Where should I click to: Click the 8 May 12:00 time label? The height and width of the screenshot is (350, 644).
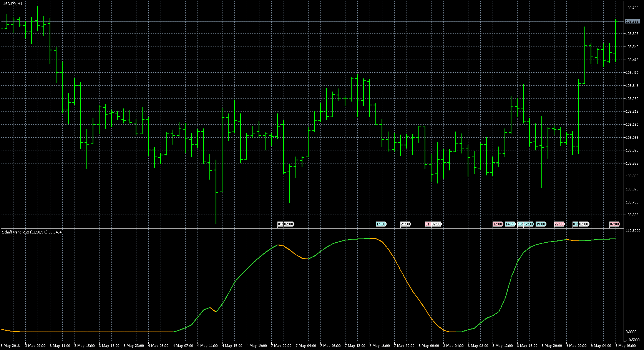pos(503,346)
